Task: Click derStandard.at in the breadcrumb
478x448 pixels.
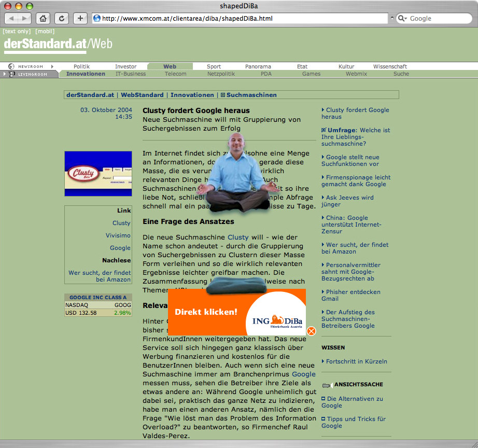Action: 90,95
